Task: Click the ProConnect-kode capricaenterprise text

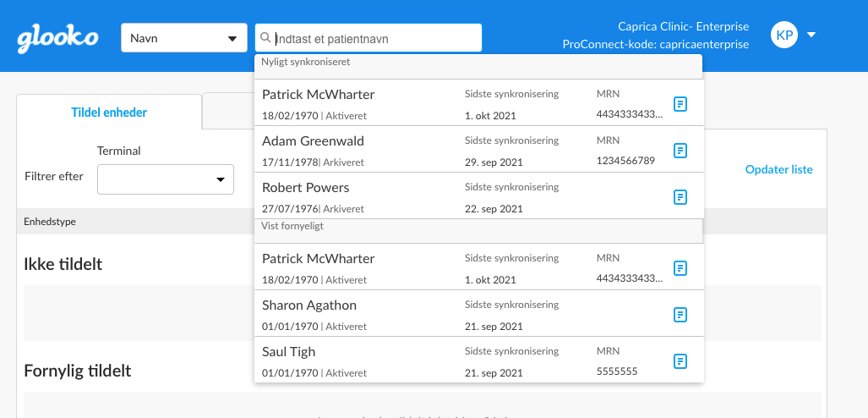Action: 655,44
